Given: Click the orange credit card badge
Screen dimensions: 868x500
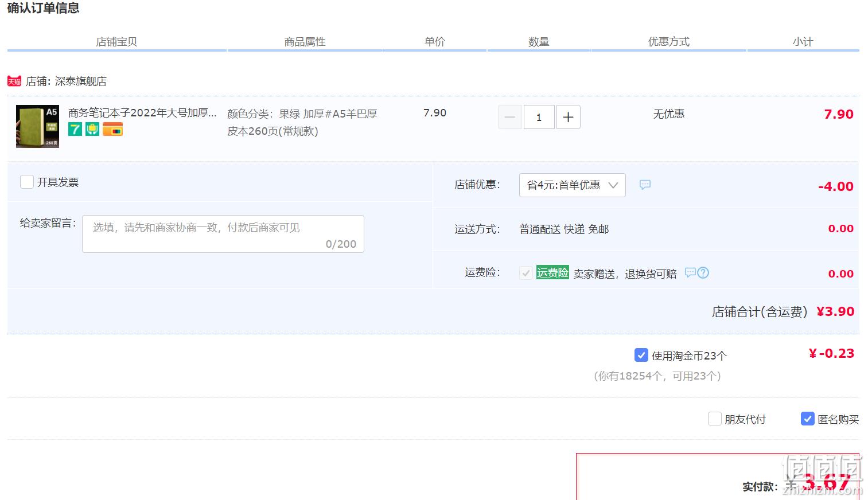Looking at the screenshot, I should pyautogui.click(x=112, y=130).
